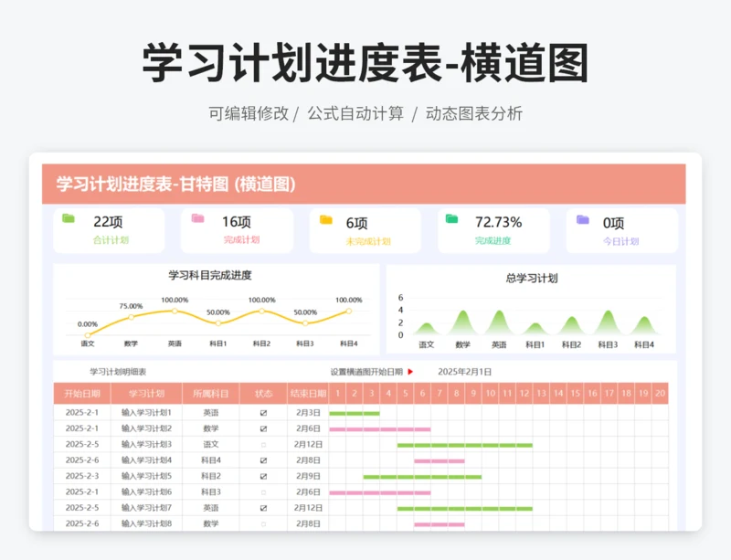Click the 今日计划 label
Viewport: 731px width, 560px height.
tap(620, 241)
